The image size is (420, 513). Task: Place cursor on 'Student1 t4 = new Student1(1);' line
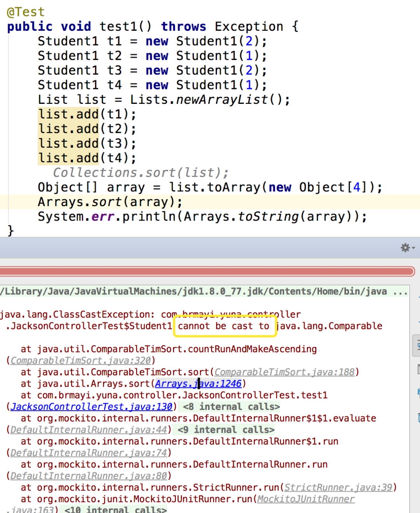pos(152,85)
